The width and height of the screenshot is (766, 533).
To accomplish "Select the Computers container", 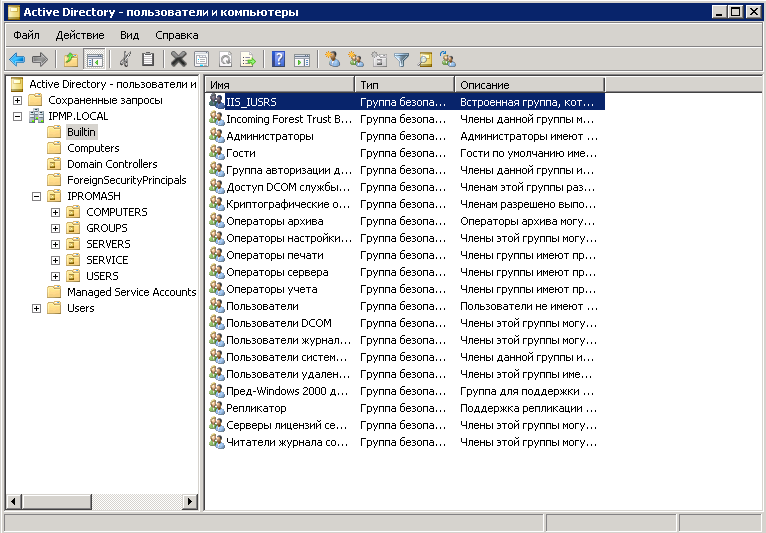I will 93,148.
